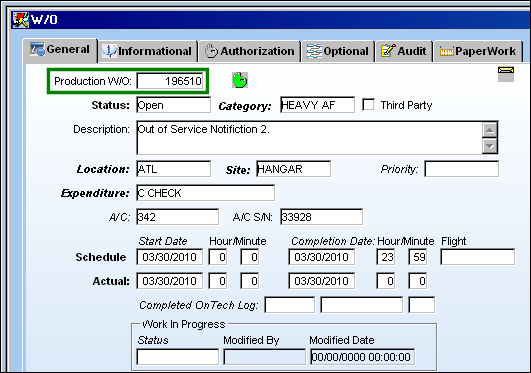
Task: Click the Description scrollbar down arrow
Action: point(490,146)
